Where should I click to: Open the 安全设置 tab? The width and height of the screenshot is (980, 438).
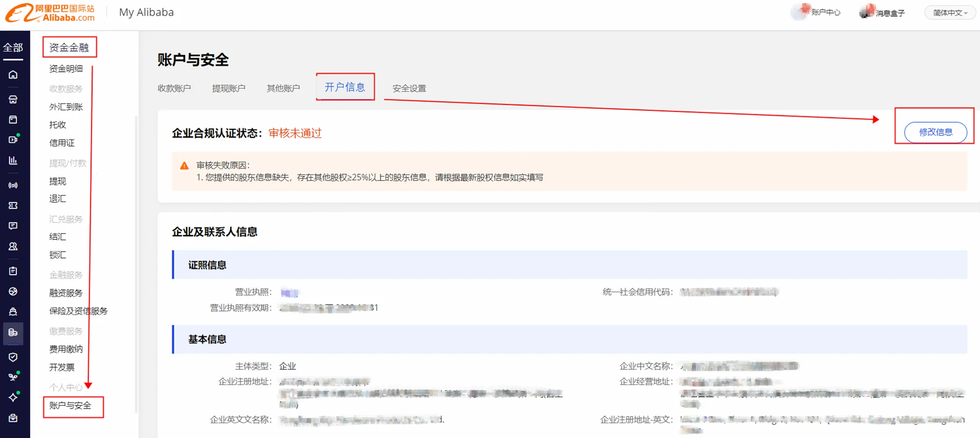coord(409,88)
